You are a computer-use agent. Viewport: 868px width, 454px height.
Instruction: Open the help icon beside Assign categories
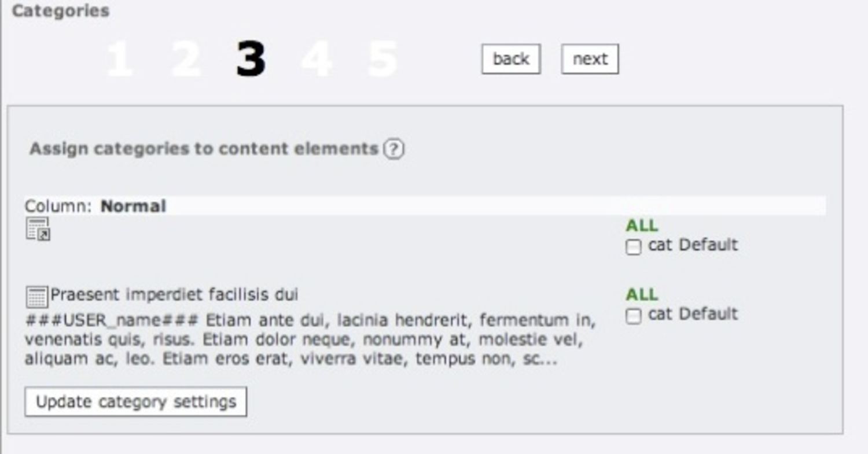point(394,149)
